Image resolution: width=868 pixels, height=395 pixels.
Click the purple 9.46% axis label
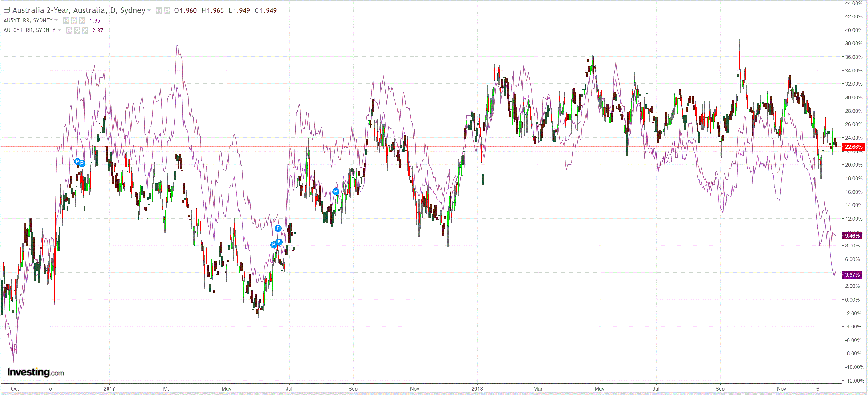[852, 236]
